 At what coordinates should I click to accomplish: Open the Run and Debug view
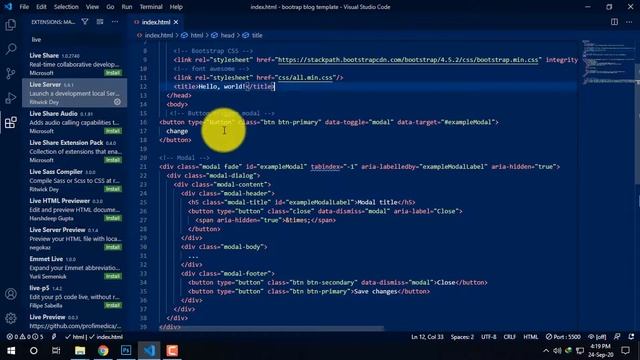pos(11,98)
